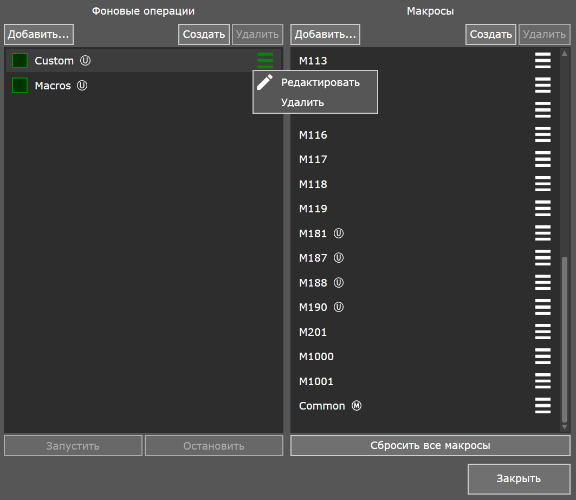The width and height of the screenshot is (576, 500).
Task: Open hamburger menu for M116 macro
Action: pos(543,134)
